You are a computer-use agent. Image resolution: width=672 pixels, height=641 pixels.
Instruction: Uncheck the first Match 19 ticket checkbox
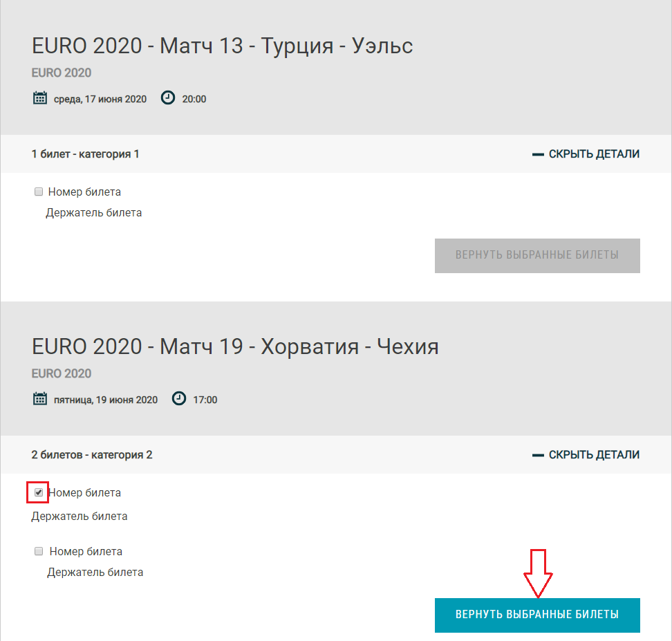click(x=39, y=492)
